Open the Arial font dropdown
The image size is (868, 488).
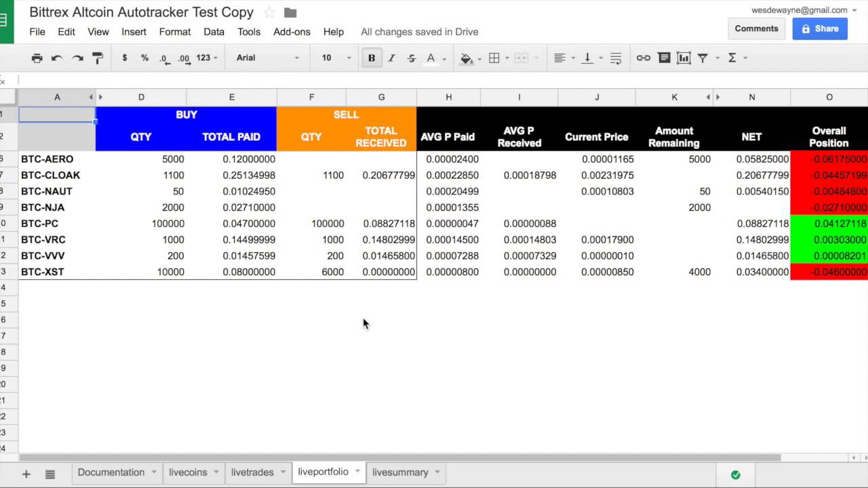point(267,58)
